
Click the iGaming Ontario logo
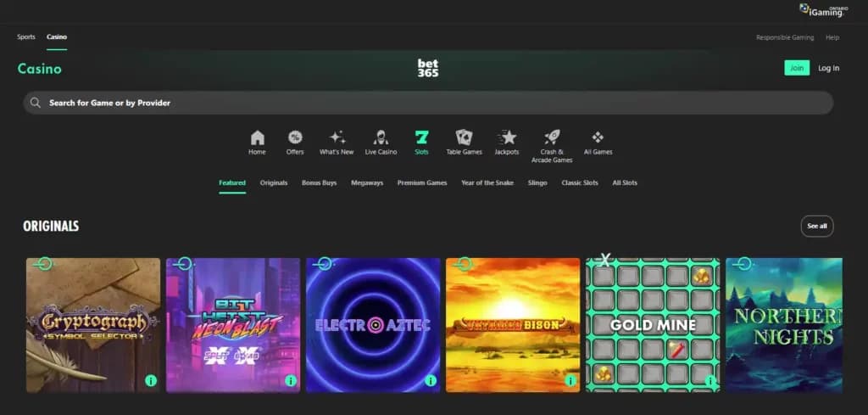click(824, 10)
